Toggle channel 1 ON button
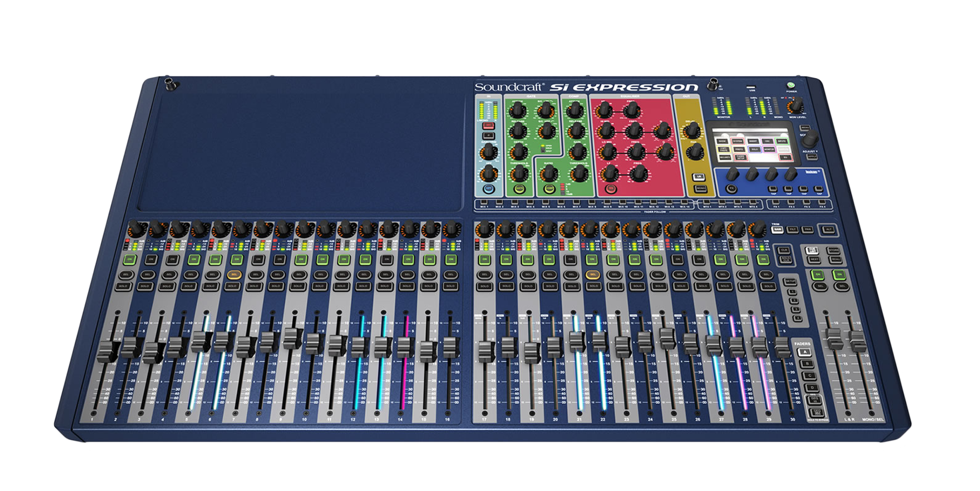980x491 pixels. point(130,259)
